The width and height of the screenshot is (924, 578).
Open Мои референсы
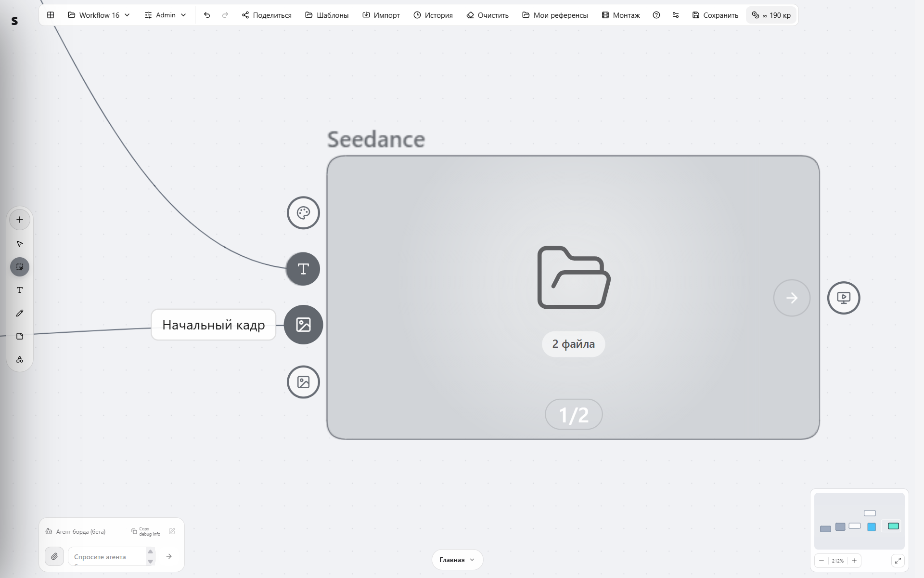point(555,15)
